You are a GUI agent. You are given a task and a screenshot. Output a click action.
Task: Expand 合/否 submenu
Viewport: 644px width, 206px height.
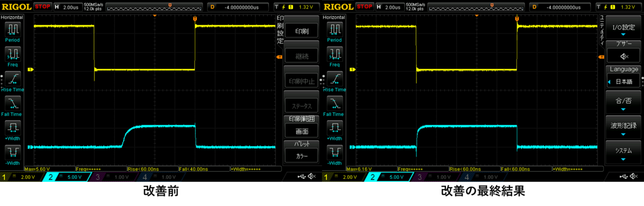click(623, 102)
